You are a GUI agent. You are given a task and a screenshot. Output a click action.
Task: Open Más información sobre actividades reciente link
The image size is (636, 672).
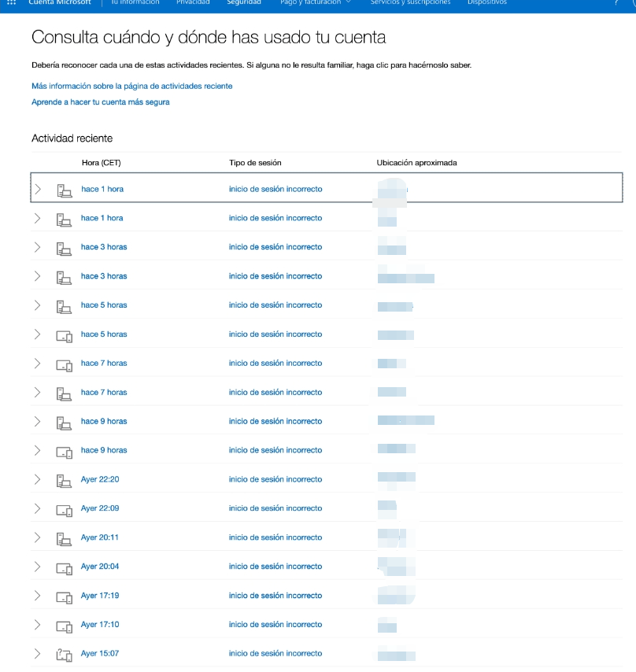point(132,86)
